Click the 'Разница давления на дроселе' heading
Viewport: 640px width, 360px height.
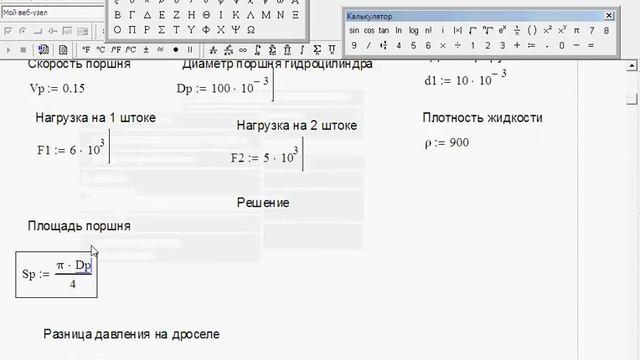tap(131, 334)
